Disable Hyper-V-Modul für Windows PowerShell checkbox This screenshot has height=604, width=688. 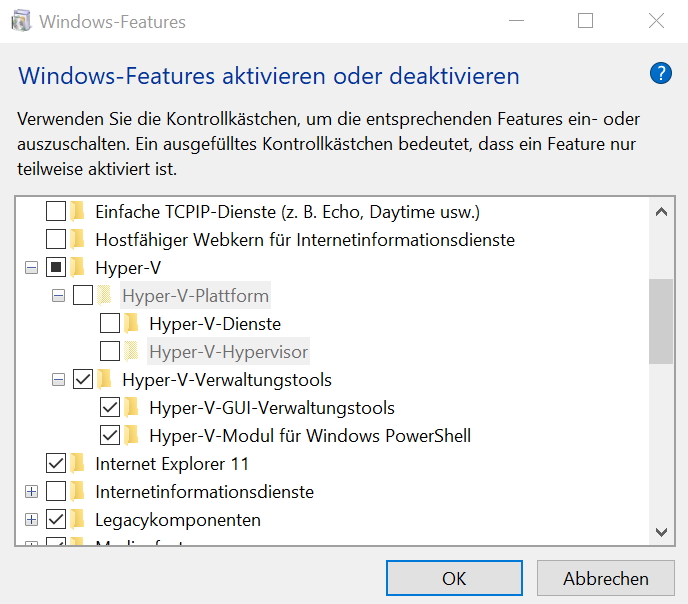coord(110,436)
